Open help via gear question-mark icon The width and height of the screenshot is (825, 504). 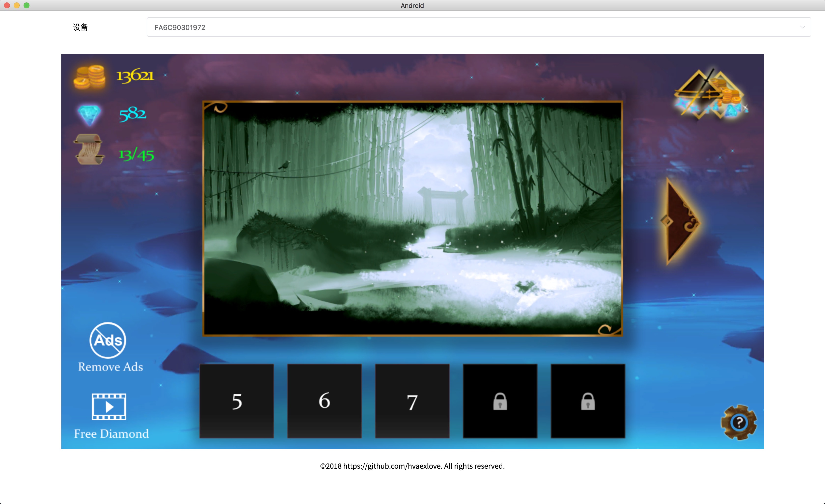coord(739,422)
